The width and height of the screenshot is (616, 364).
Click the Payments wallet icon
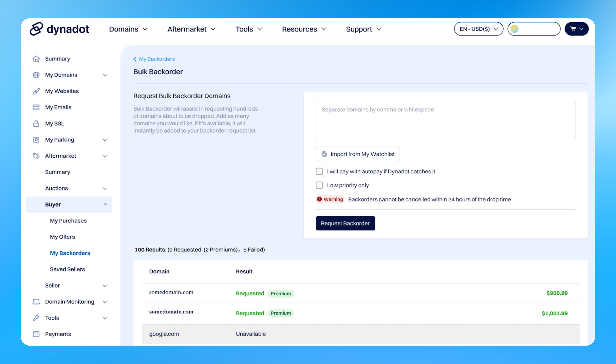click(x=36, y=334)
